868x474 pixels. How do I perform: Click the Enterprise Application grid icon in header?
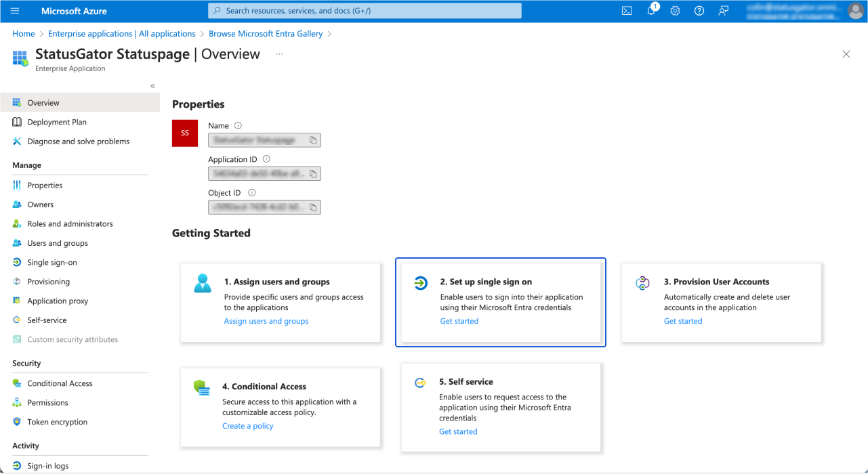pyautogui.click(x=21, y=58)
